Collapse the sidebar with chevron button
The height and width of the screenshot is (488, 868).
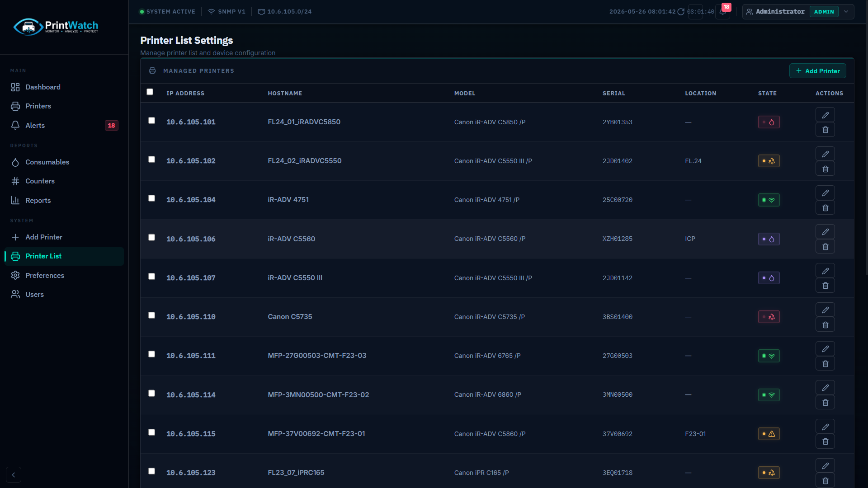[14, 475]
